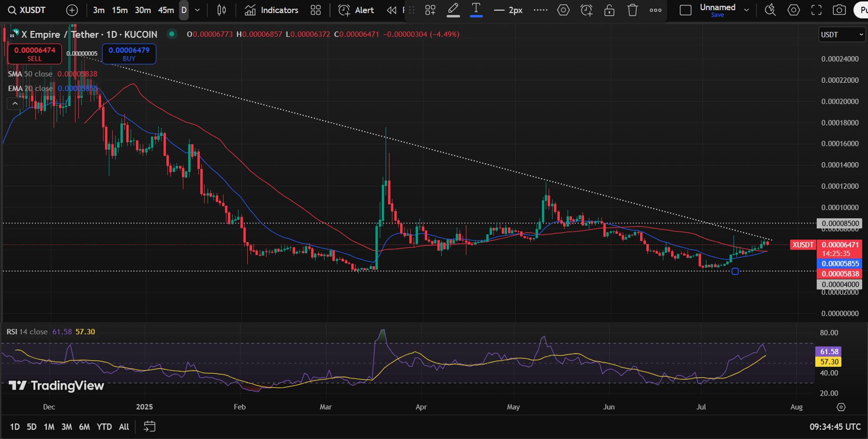This screenshot has width=868, height=439.
Task: Save the Unnamed chart layout
Action: (x=717, y=15)
